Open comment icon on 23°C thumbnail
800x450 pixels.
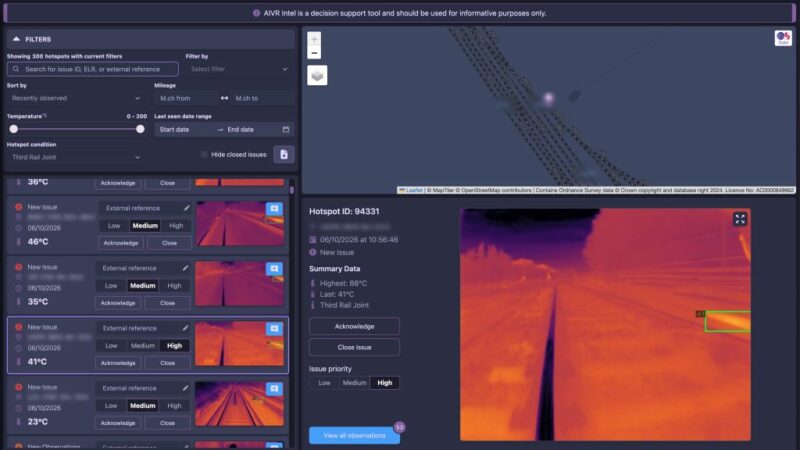coord(274,389)
